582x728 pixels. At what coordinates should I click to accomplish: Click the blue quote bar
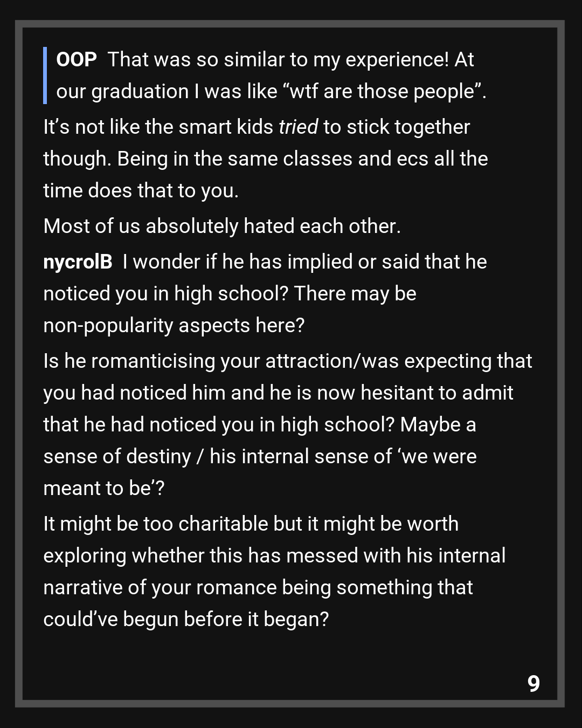45,75
